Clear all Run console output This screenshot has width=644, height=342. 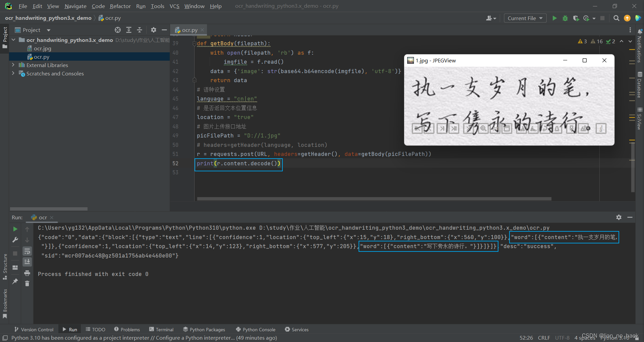(x=27, y=284)
